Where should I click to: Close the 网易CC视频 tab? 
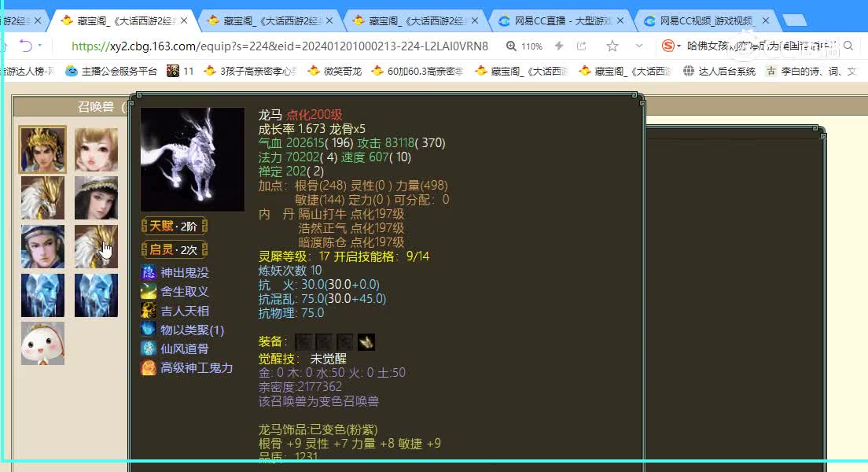[x=766, y=20]
